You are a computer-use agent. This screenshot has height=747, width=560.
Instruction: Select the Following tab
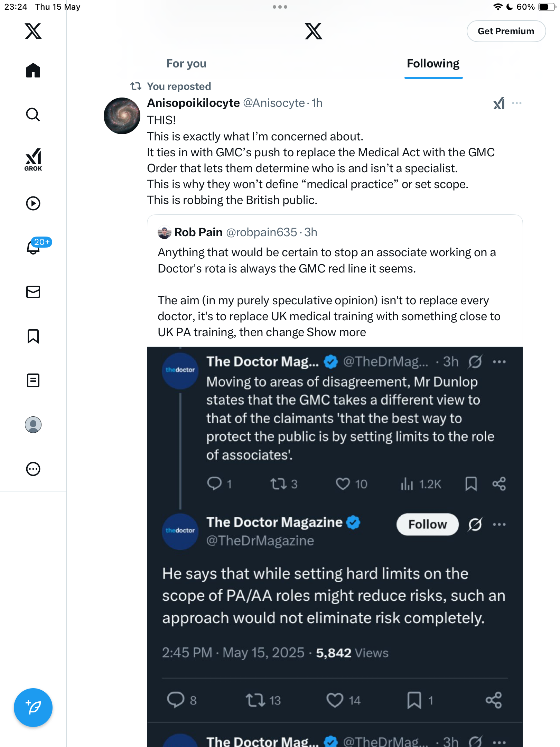click(x=433, y=64)
